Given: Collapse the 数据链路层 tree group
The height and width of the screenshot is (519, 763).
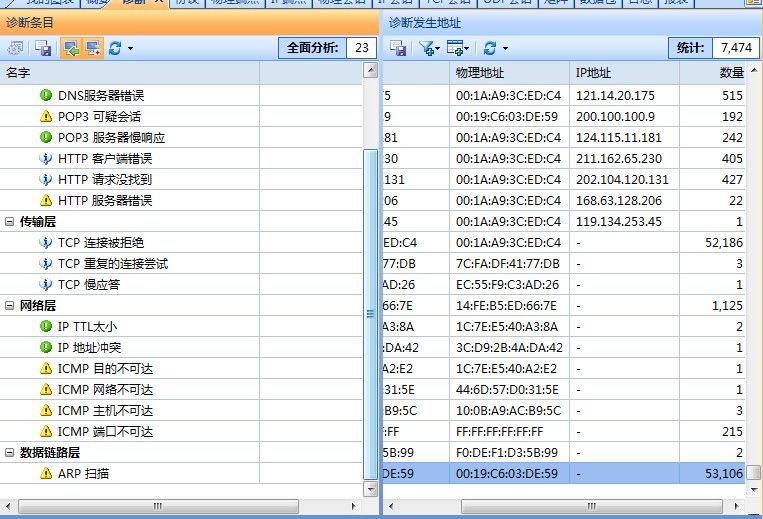Looking at the screenshot, I should 9,453.
